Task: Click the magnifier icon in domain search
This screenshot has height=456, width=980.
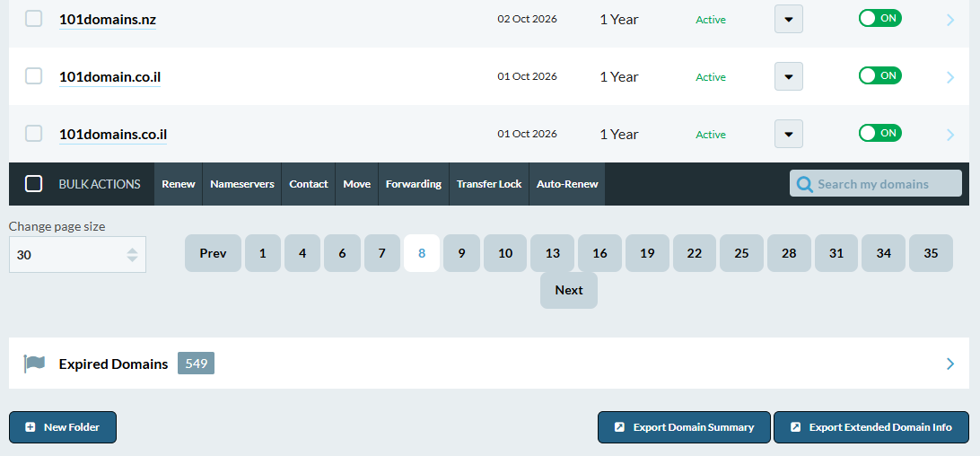Action: pos(804,184)
